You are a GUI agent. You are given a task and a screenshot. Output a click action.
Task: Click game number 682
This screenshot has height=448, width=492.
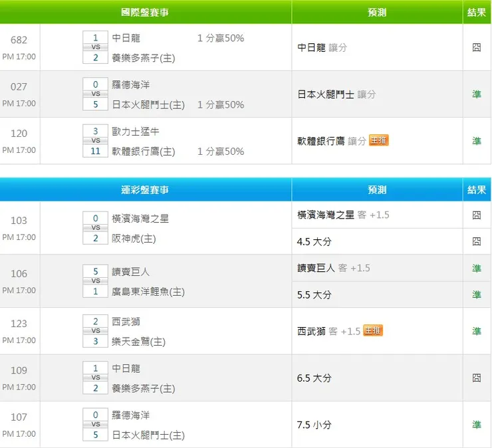click(19, 40)
